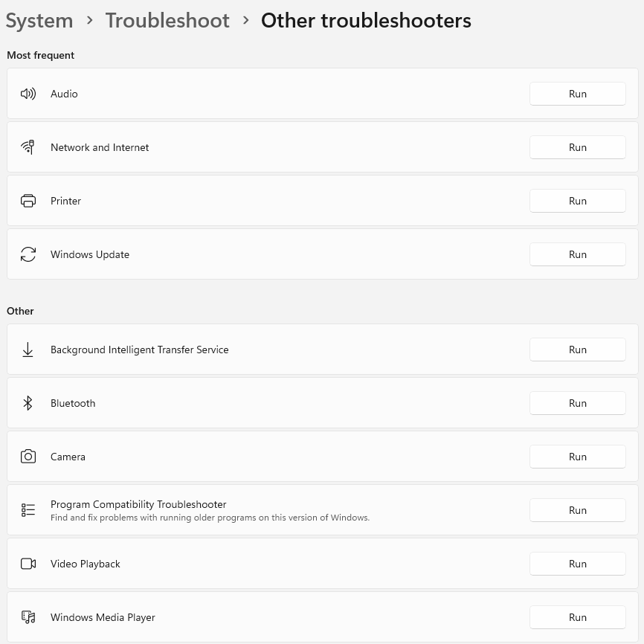Open the Troubleshoot breadcrumb link

click(x=167, y=21)
